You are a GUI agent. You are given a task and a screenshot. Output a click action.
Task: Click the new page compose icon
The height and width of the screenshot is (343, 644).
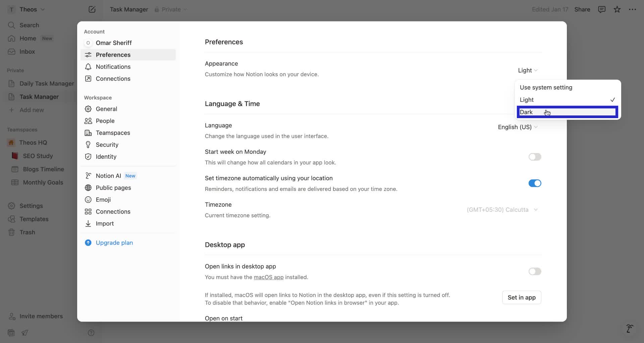click(92, 9)
